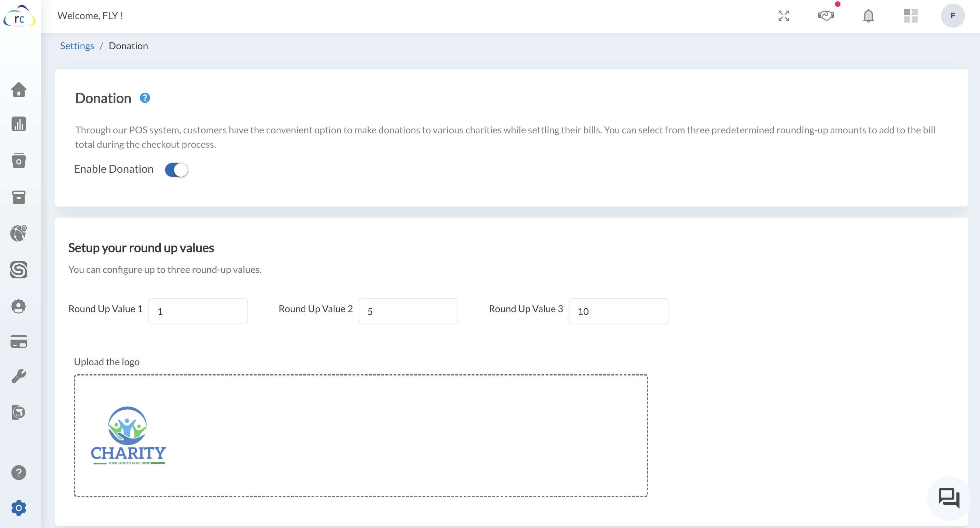Open the F user profile avatar
Image resolution: width=980 pixels, height=528 pixels.
pyautogui.click(x=953, y=16)
